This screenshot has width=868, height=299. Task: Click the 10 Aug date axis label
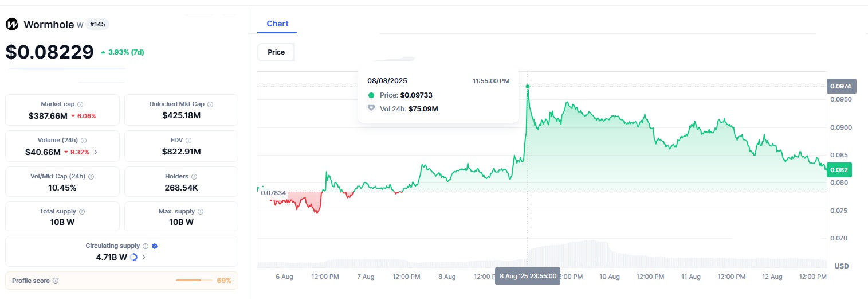coord(610,277)
